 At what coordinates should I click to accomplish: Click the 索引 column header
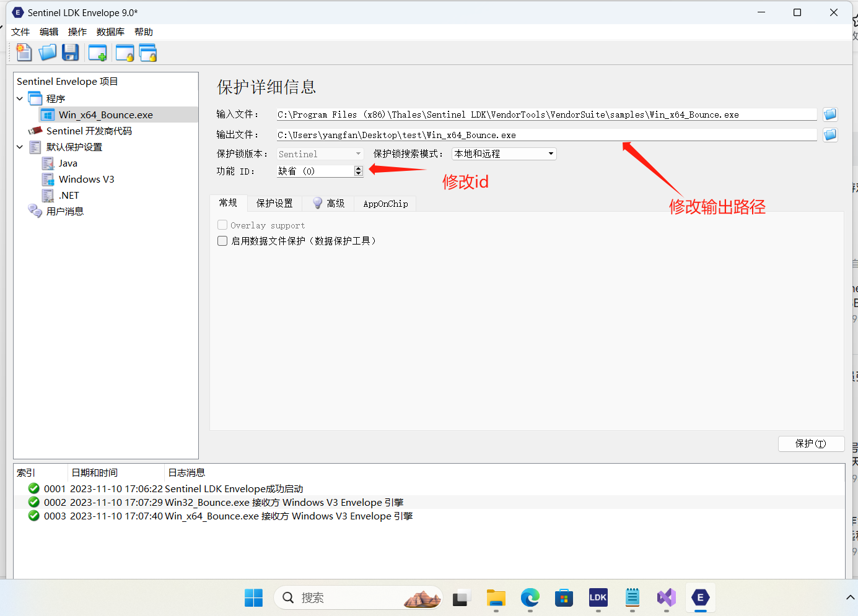(40, 472)
